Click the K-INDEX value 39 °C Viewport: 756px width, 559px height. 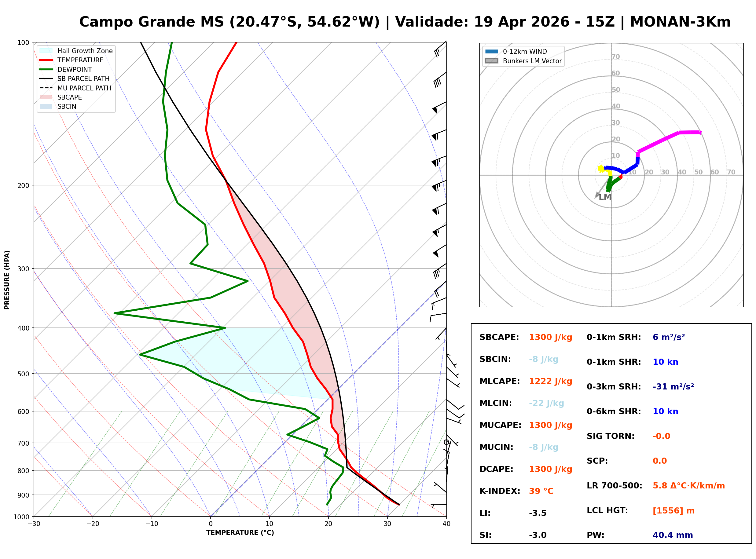click(x=541, y=491)
